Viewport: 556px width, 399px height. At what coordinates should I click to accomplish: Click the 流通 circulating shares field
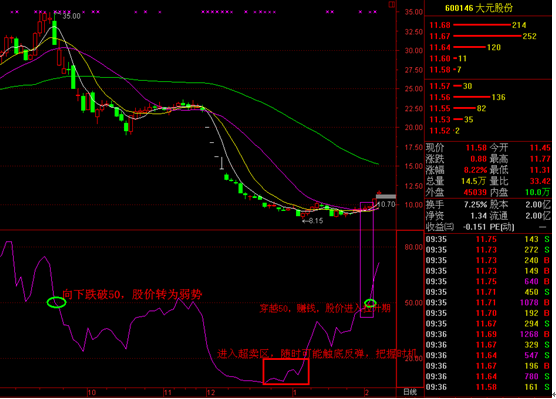pyautogui.click(x=520, y=216)
